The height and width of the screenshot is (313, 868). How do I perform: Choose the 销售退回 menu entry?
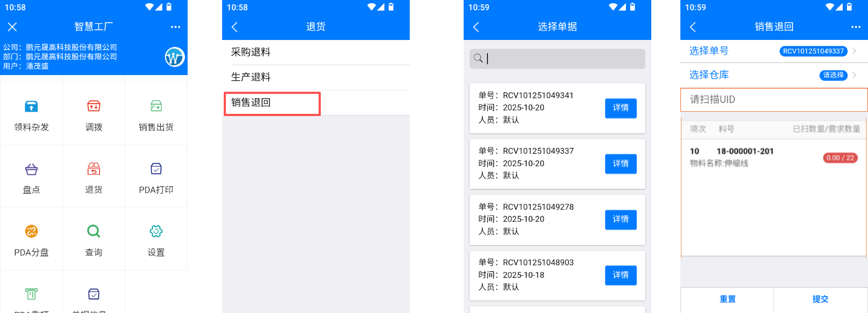272,103
